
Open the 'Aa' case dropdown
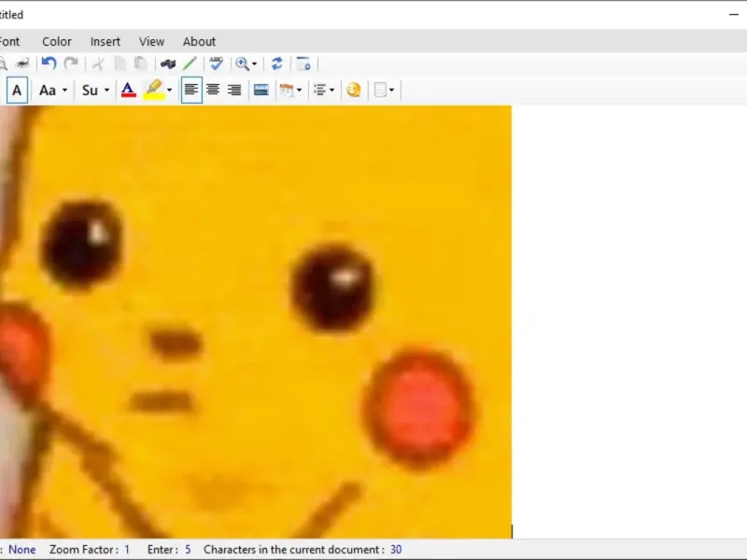click(x=52, y=91)
